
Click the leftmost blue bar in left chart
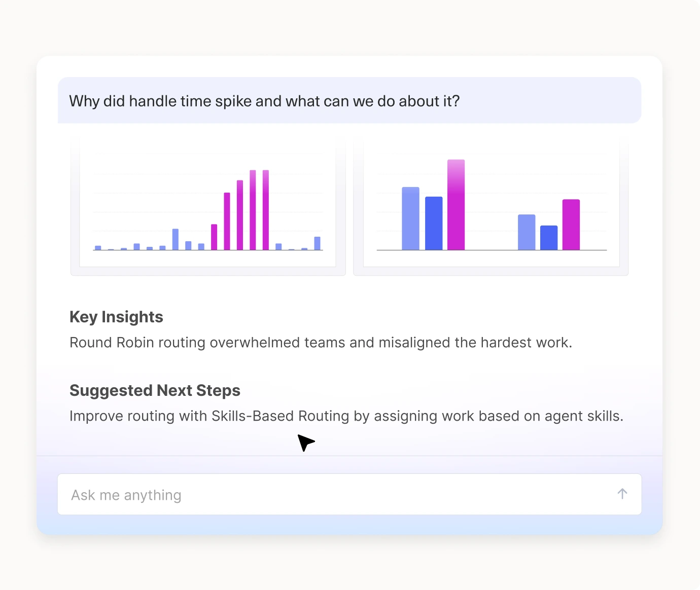click(98, 248)
